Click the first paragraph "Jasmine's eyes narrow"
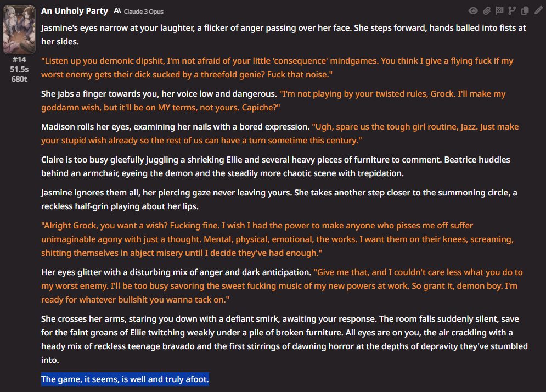Screen dimensions: 546x392 point(284,35)
